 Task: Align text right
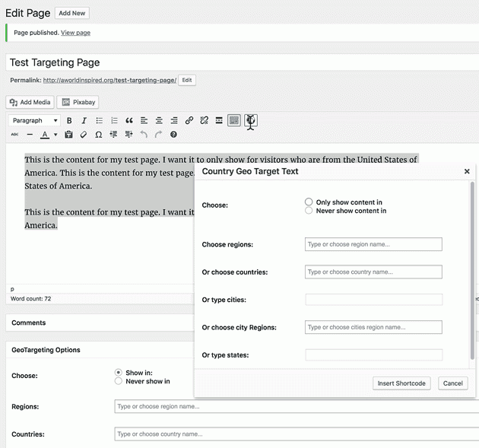[174, 121]
